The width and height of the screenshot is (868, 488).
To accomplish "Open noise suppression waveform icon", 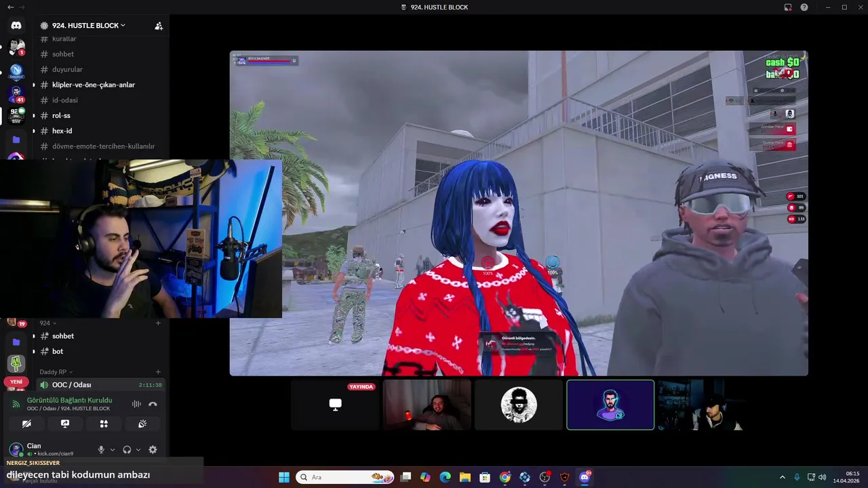I will pos(136,404).
